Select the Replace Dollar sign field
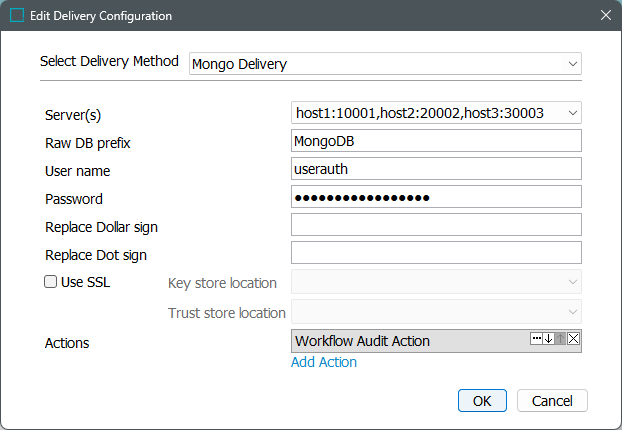The width and height of the screenshot is (622, 430). click(x=435, y=225)
